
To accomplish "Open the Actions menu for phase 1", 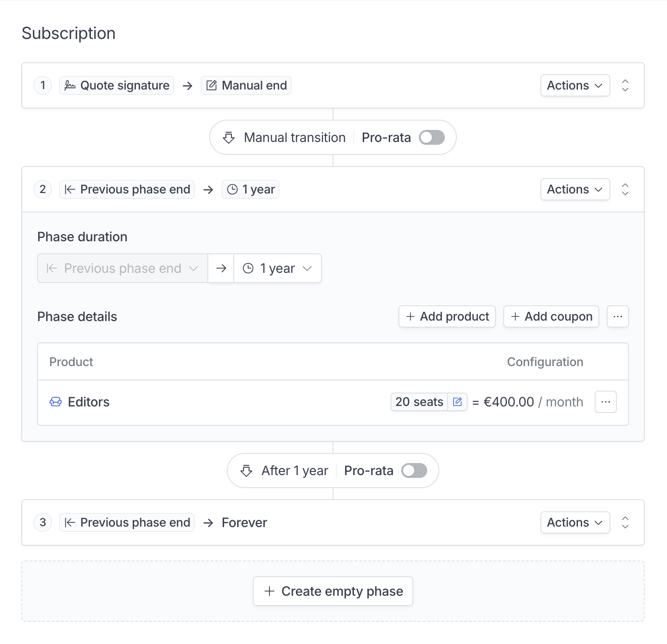I will (575, 85).
